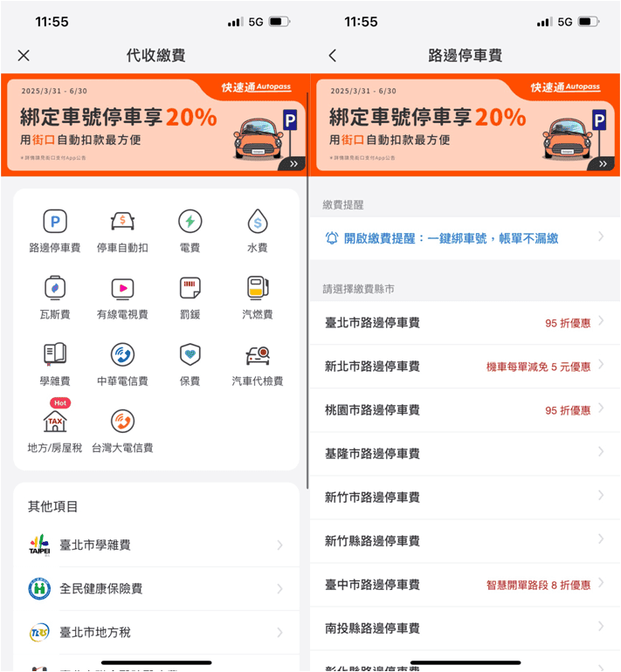Open chevron on 開啟繳費提醒 row
Viewport: 621px width, 672px height.
coord(601,237)
